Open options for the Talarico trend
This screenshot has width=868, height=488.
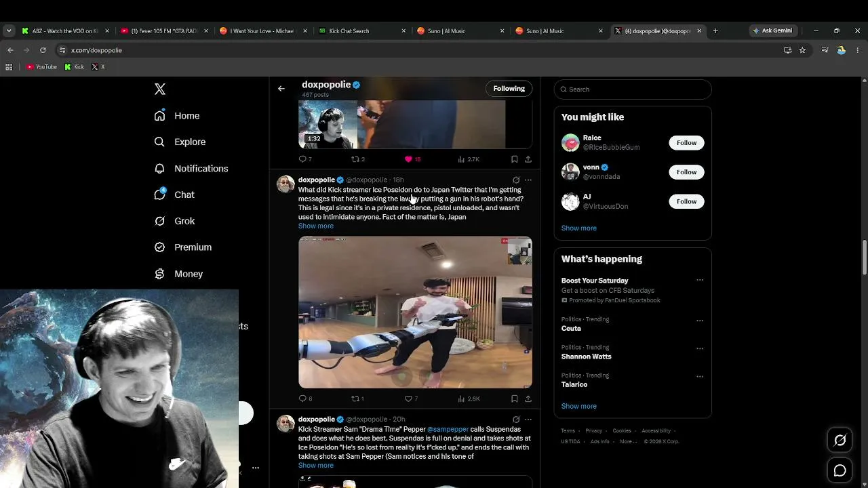click(x=700, y=376)
